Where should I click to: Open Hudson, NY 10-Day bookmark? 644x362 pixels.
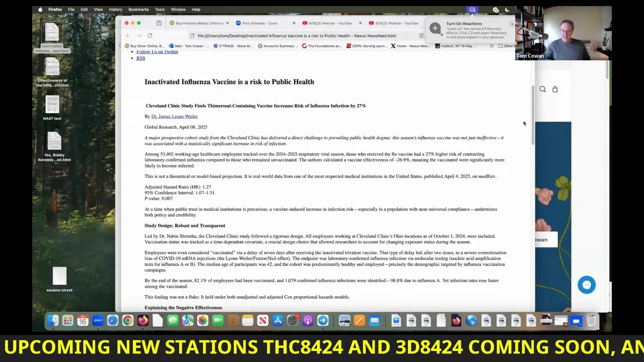455,46
